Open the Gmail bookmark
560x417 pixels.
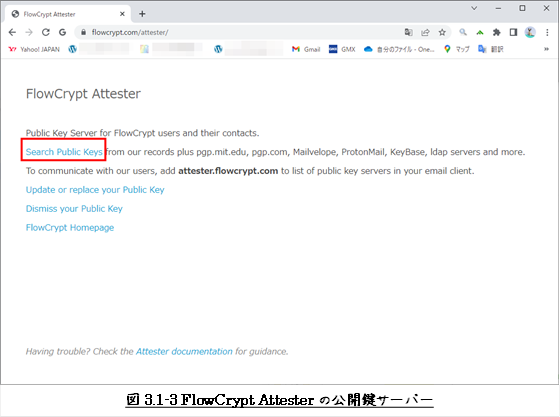306,49
